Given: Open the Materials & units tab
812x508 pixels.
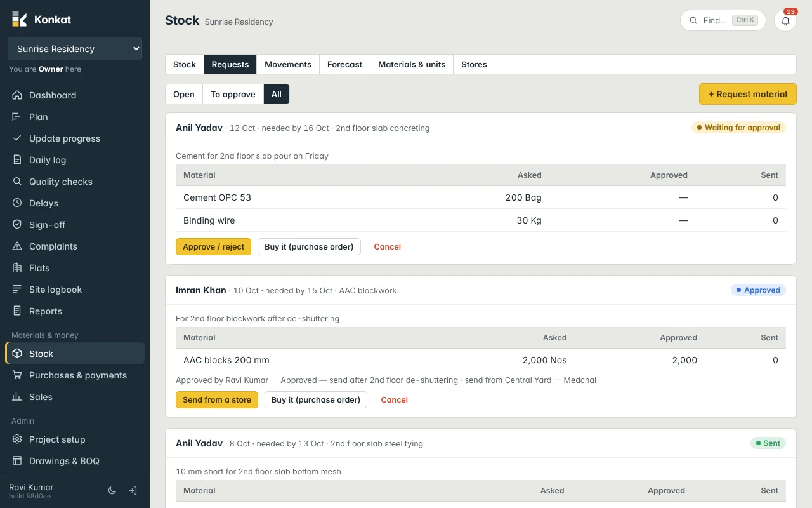Looking at the screenshot, I should click(x=412, y=64).
